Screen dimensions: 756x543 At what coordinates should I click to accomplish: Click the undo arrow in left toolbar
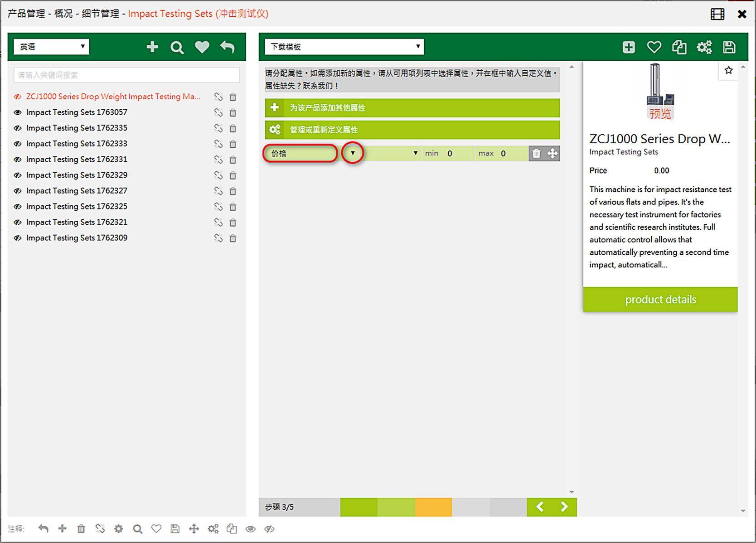227,47
